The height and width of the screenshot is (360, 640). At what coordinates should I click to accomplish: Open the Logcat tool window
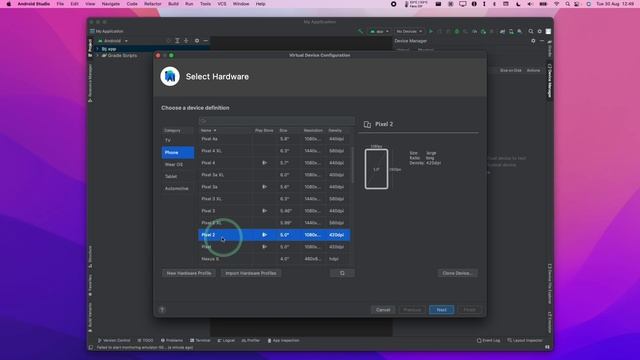pos(226,340)
